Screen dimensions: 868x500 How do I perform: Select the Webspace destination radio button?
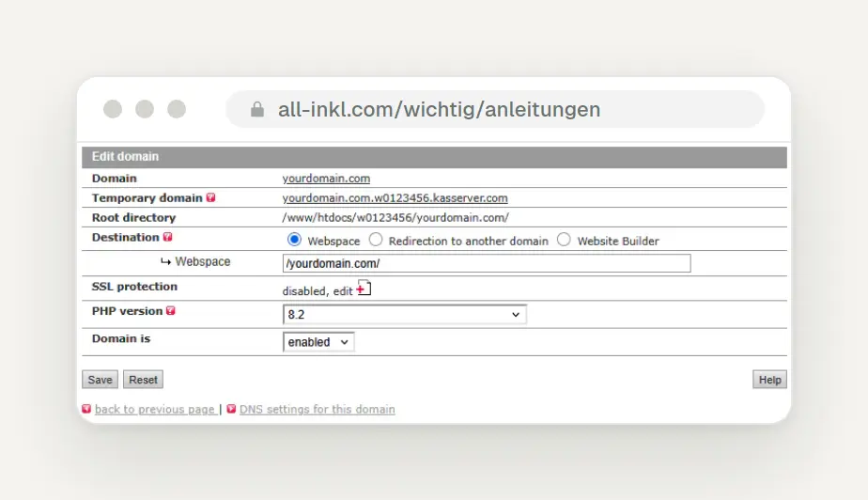[294, 240]
